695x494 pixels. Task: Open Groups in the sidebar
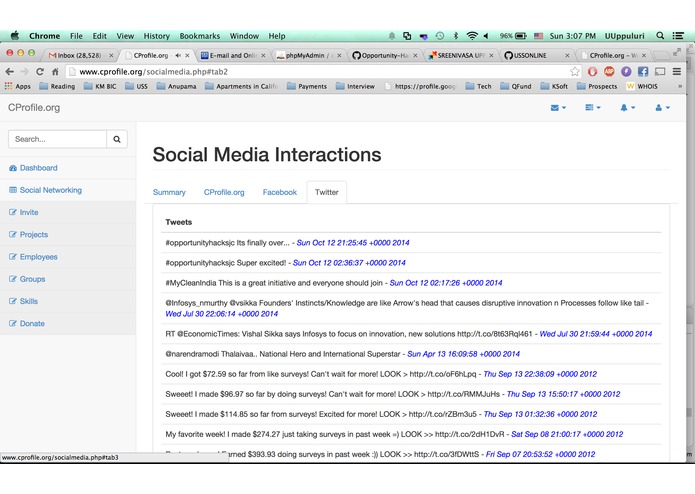point(32,279)
